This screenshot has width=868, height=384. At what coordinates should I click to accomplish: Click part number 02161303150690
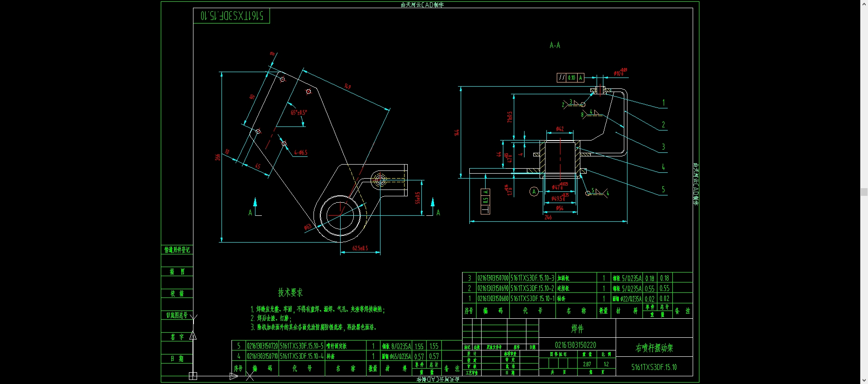coord(493,288)
